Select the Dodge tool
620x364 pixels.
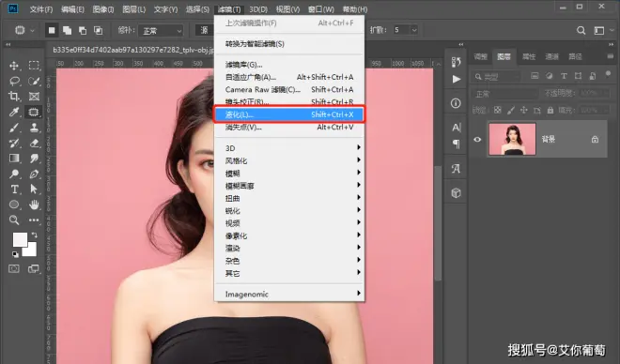(14, 174)
